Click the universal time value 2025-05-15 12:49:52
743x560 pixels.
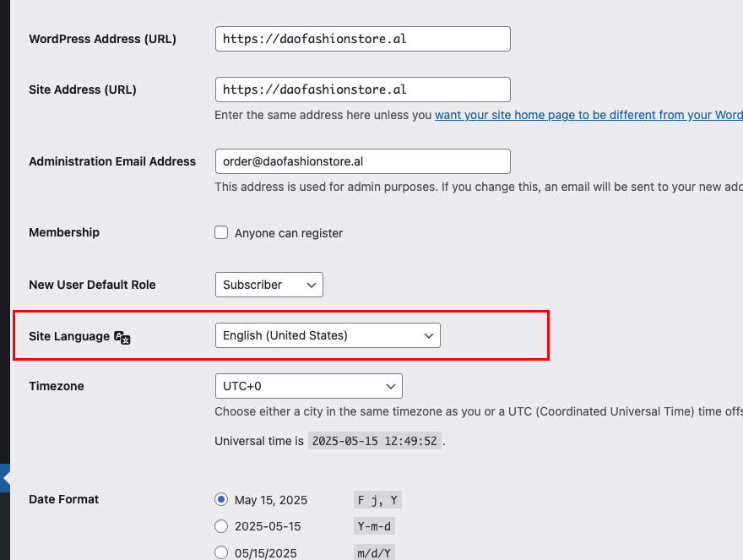click(x=374, y=441)
